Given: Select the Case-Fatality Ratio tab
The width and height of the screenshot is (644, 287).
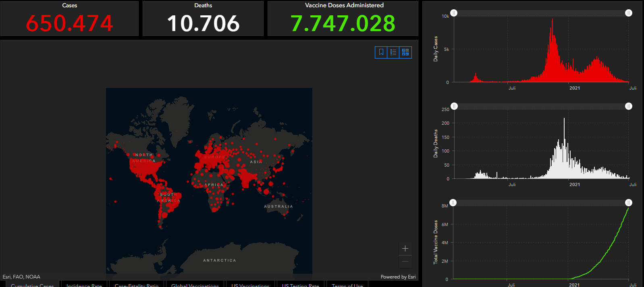Looking at the screenshot, I should [x=137, y=284].
